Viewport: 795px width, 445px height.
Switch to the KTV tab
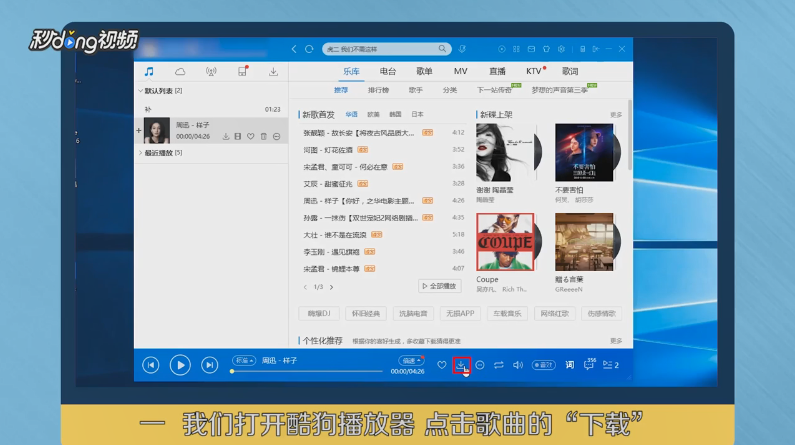click(533, 71)
